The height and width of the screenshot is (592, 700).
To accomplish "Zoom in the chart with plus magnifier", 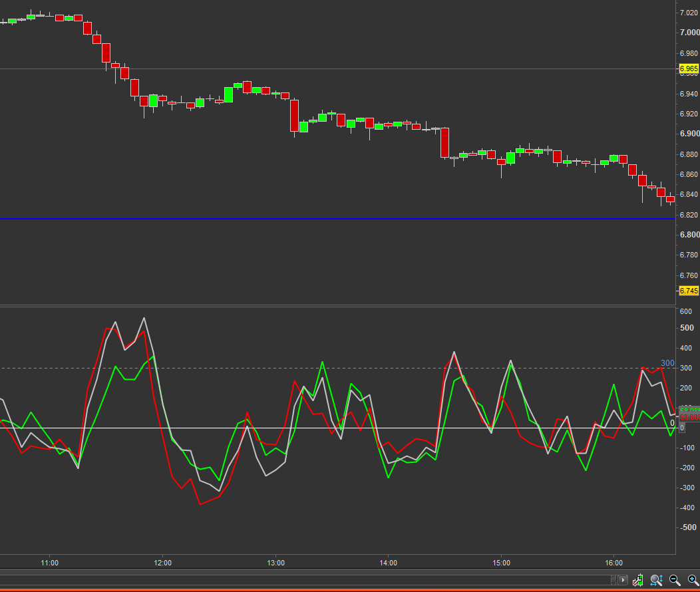I will (693, 580).
